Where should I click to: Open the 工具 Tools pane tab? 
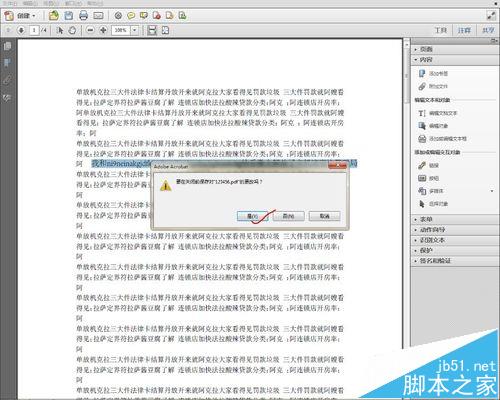click(x=441, y=30)
